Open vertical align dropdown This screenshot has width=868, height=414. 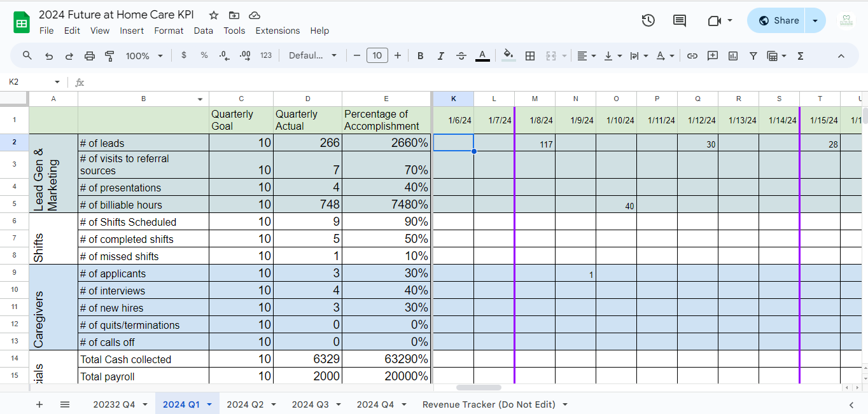612,56
